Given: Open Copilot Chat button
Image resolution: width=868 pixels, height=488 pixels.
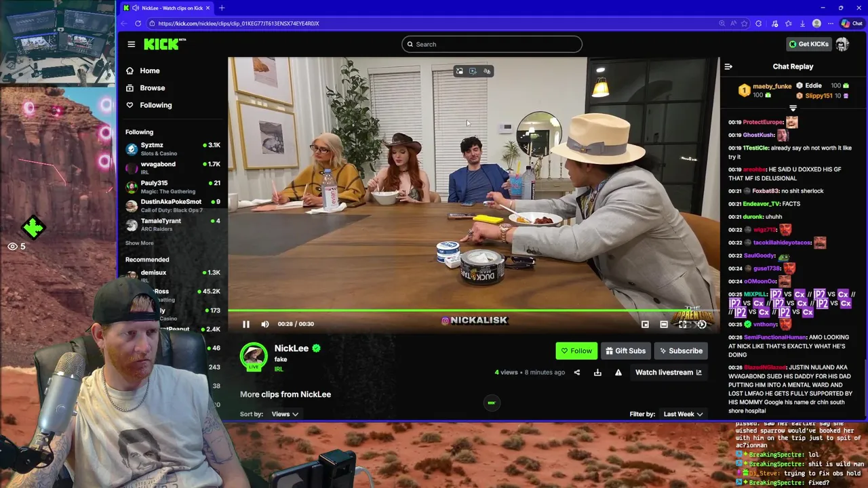Looking at the screenshot, I should pos(852,23).
